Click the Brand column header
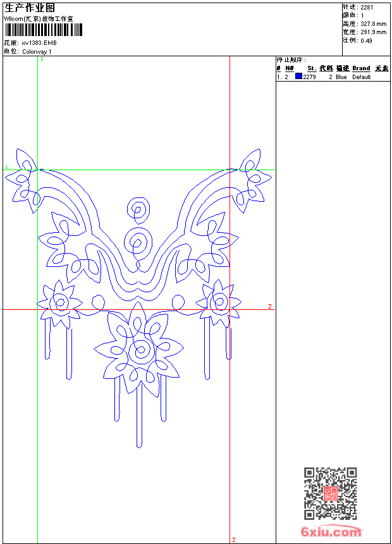 [361, 68]
